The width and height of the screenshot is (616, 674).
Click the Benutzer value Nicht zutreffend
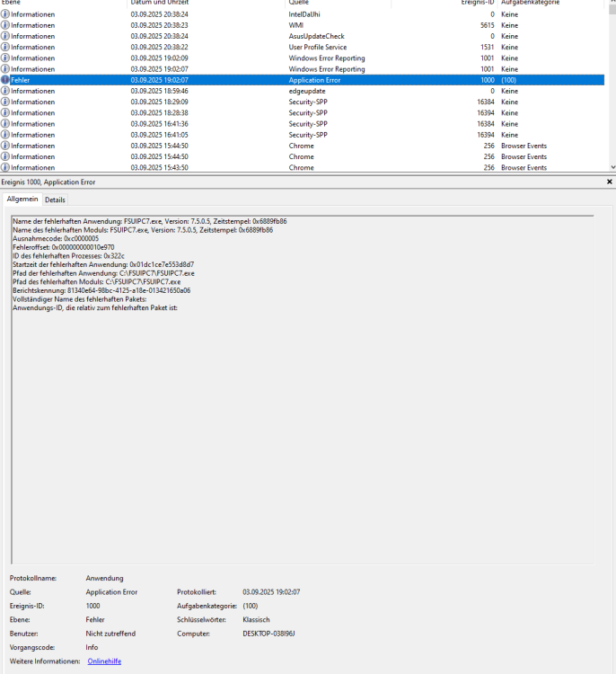tap(110, 634)
